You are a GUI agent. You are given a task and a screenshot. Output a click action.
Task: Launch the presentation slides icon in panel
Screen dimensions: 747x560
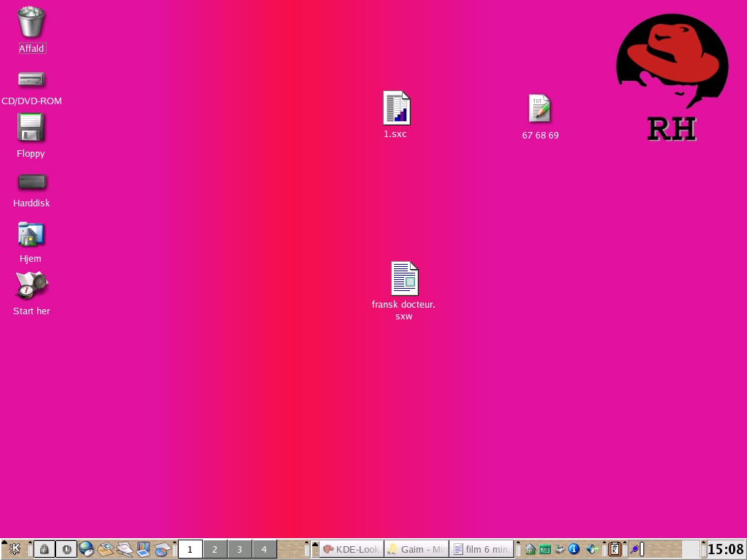pos(143,549)
